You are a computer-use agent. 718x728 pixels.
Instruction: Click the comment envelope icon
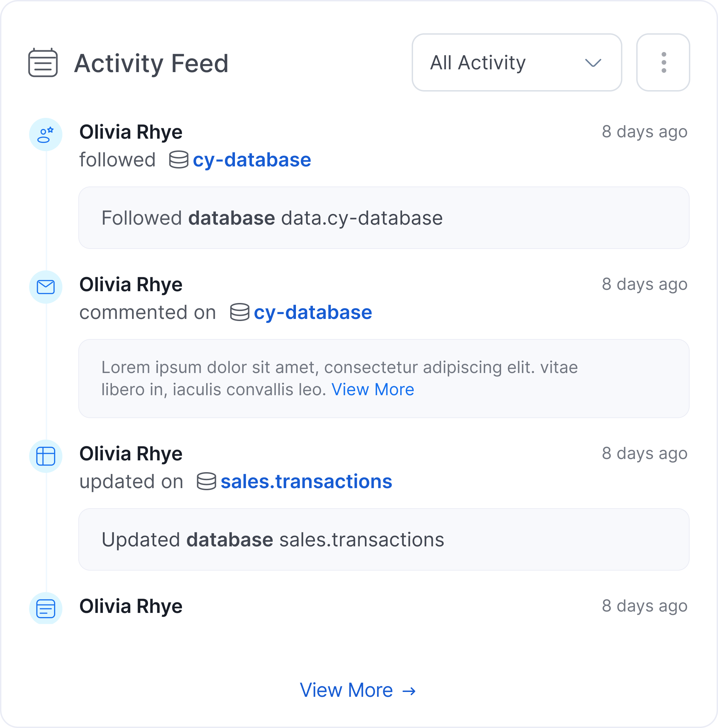click(46, 287)
